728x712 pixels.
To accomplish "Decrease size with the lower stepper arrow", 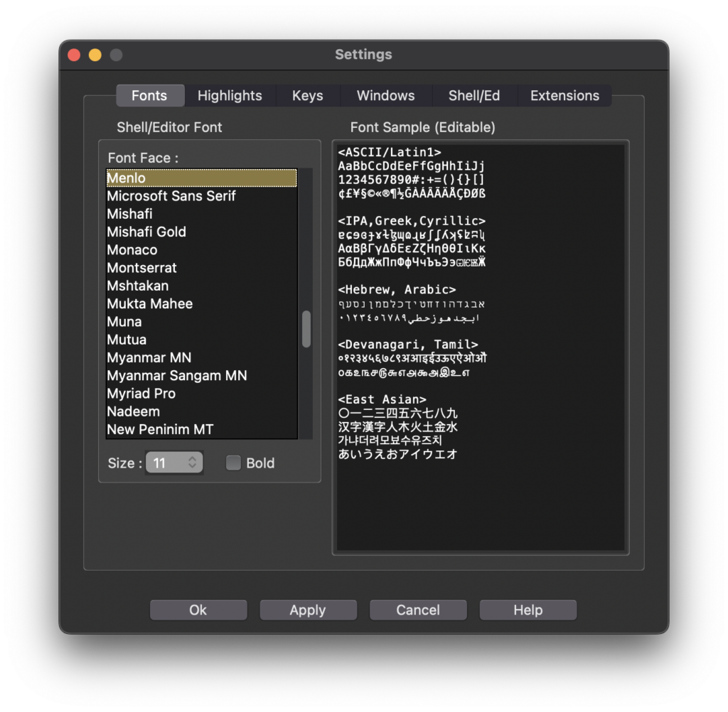I will [x=193, y=467].
